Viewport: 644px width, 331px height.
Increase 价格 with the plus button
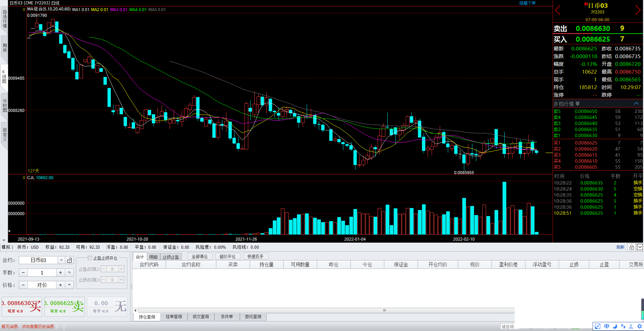tap(60, 285)
